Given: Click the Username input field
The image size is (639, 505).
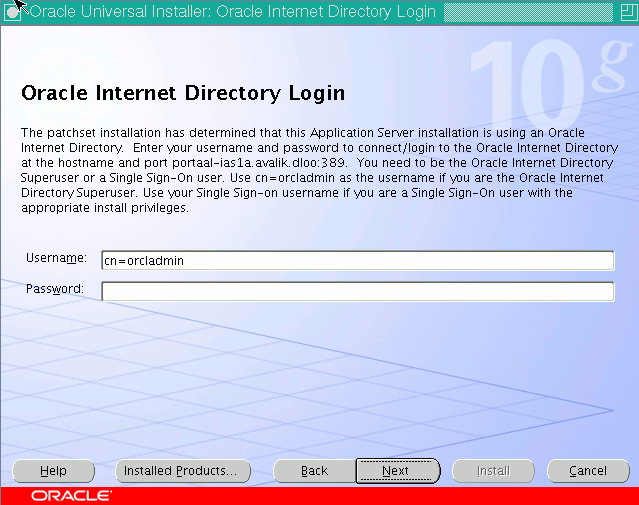Looking at the screenshot, I should (357, 260).
